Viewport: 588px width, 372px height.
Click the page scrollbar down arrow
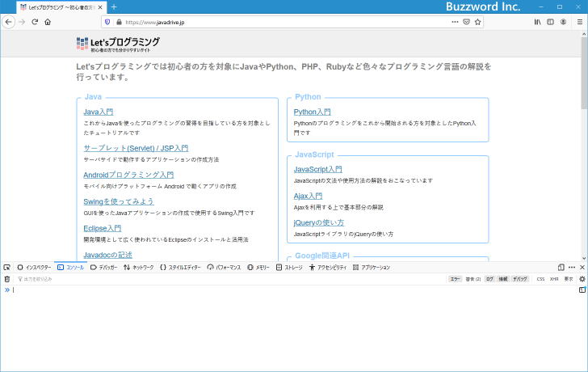(x=584, y=258)
